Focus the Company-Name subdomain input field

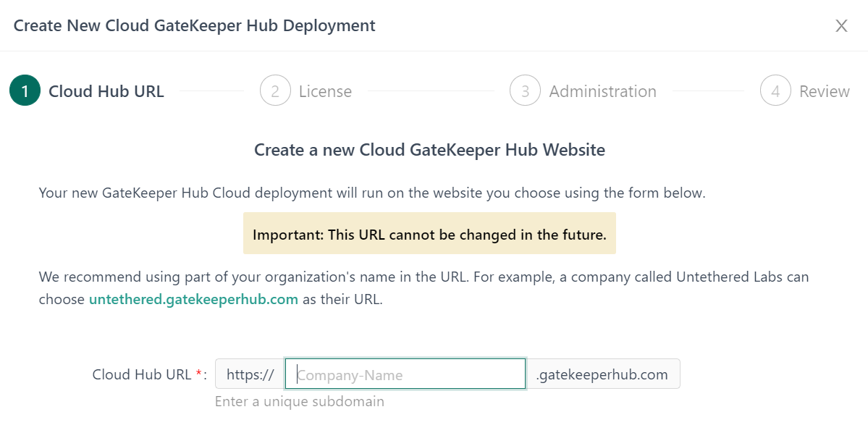405,374
